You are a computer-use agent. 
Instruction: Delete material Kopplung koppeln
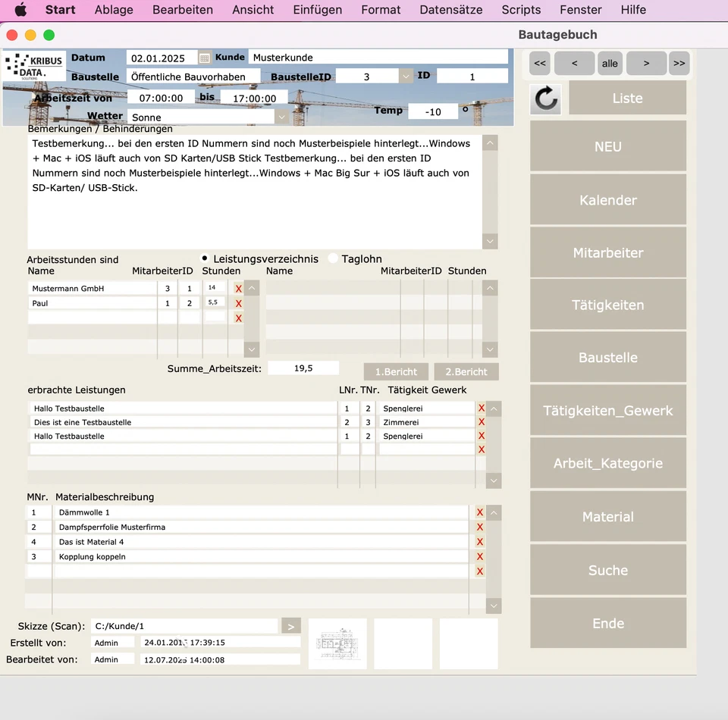pyautogui.click(x=480, y=557)
